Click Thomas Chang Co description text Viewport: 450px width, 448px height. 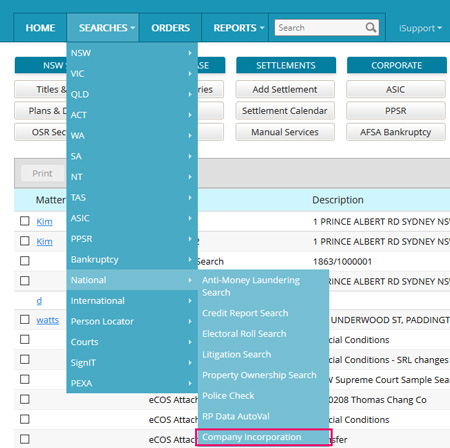click(378, 400)
